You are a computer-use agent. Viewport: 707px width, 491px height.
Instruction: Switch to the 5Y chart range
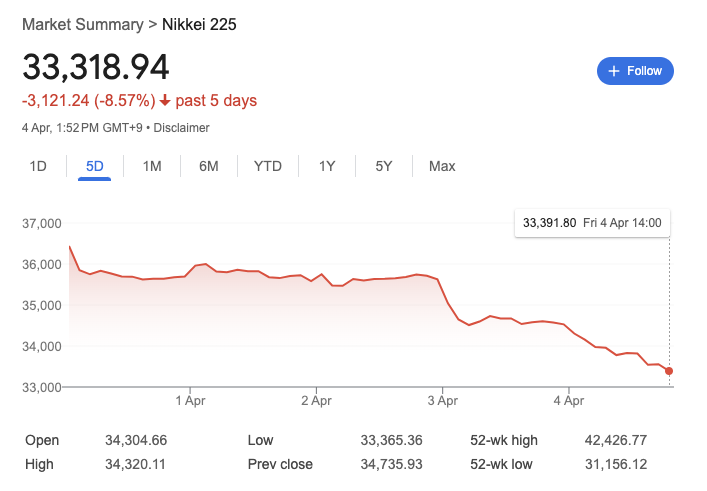[384, 166]
